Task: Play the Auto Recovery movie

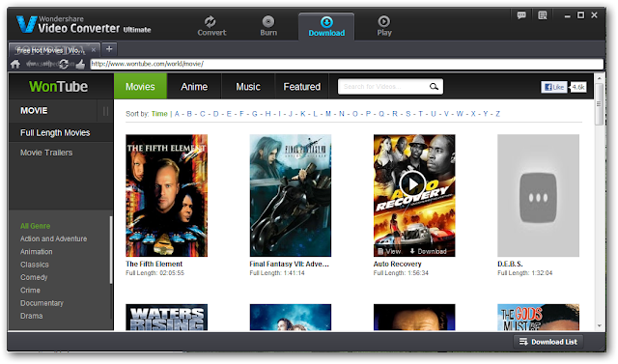Action: [412, 184]
